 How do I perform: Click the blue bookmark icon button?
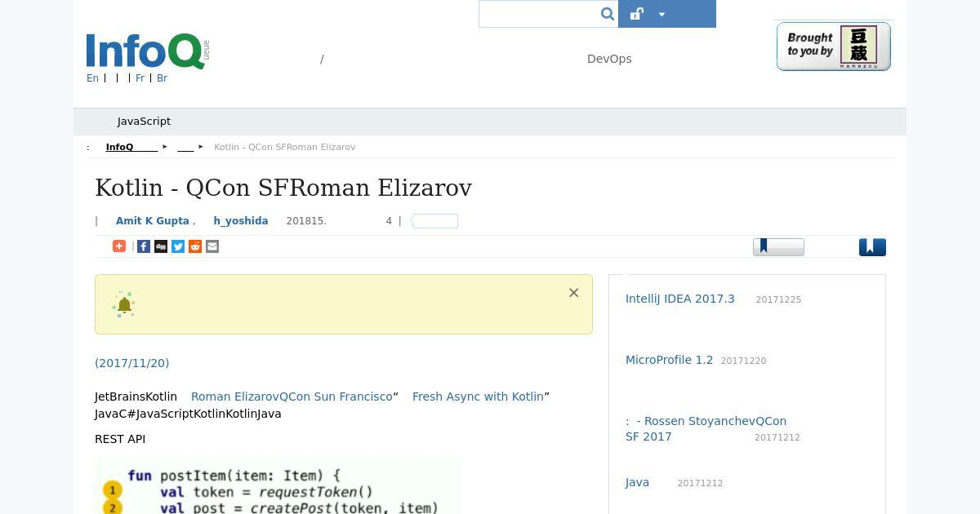(x=872, y=246)
